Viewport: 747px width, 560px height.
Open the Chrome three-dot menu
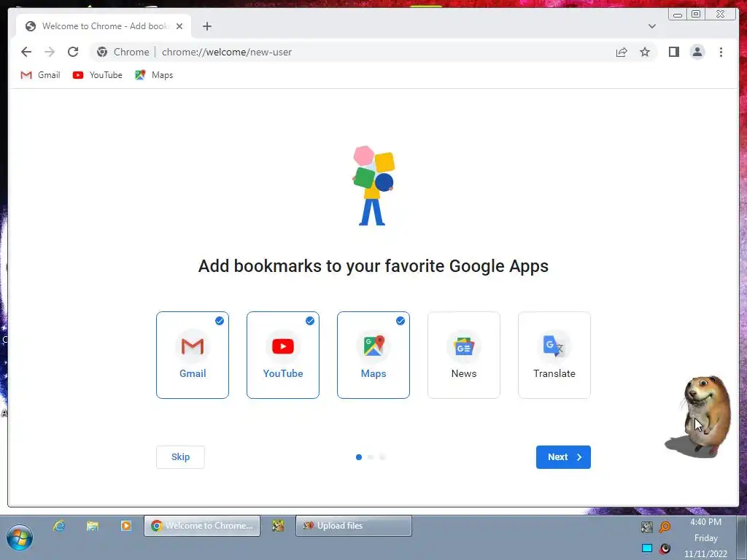721,52
